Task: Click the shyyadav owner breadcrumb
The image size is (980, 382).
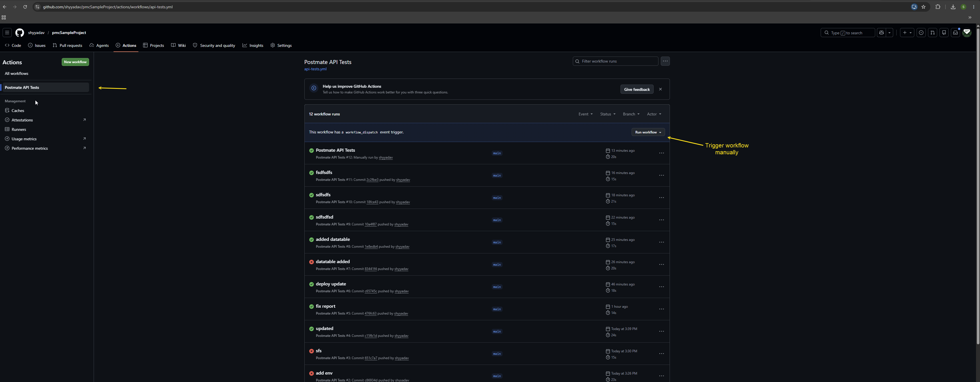Action: click(36, 33)
